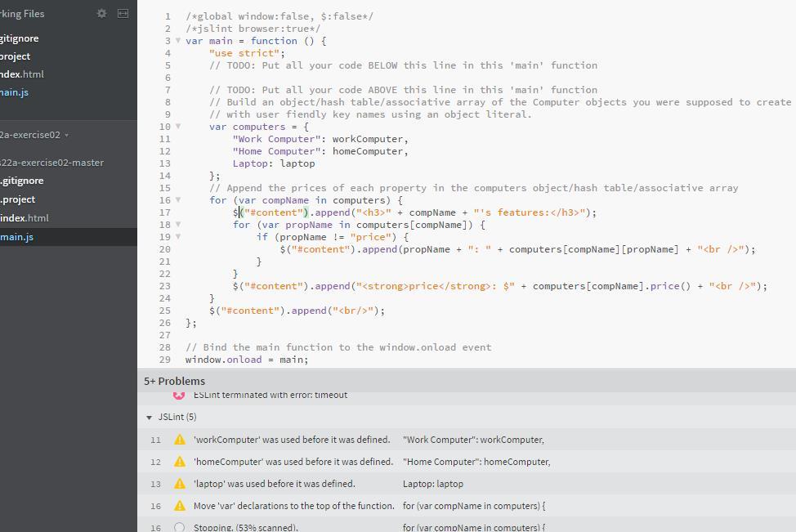Click the warning triangle on the laptop problem

(x=179, y=483)
